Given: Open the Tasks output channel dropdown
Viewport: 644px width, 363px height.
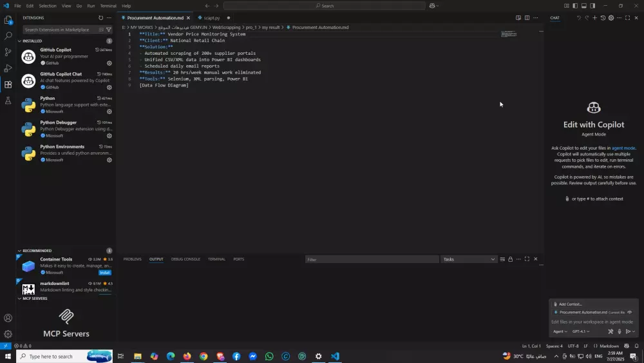Looking at the screenshot, I should (x=469, y=259).
